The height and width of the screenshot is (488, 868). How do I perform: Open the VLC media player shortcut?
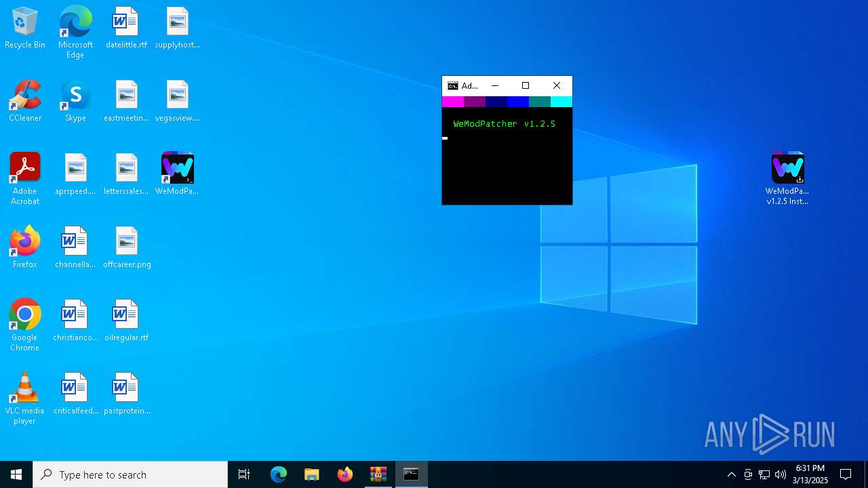coord(25,399)
